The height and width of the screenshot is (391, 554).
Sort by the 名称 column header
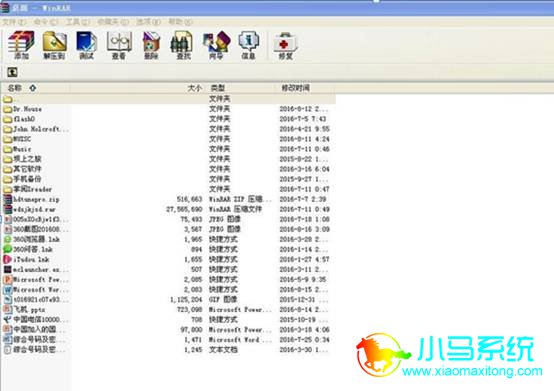[14, 88]
